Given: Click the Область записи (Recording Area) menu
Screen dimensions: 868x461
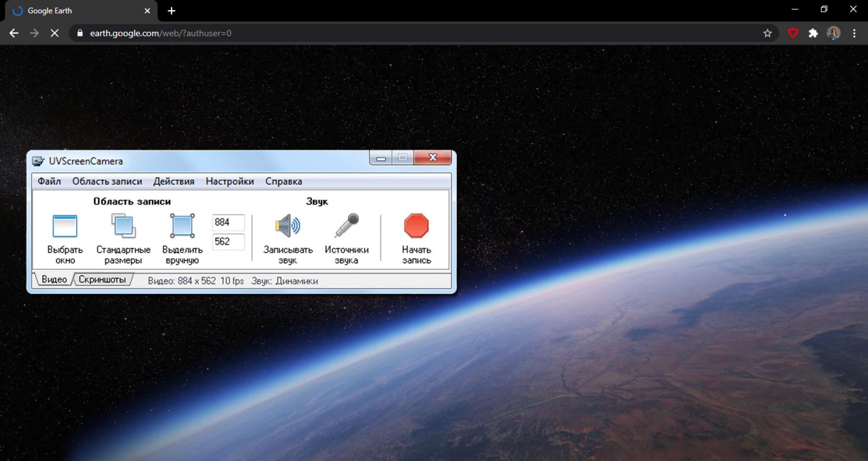Looking at the screenshot, I should [x=107, y=181].
